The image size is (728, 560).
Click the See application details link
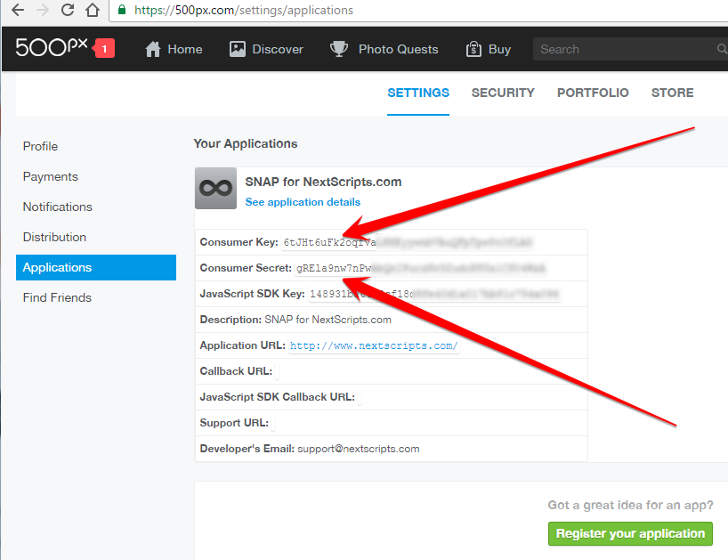[303, 202]
